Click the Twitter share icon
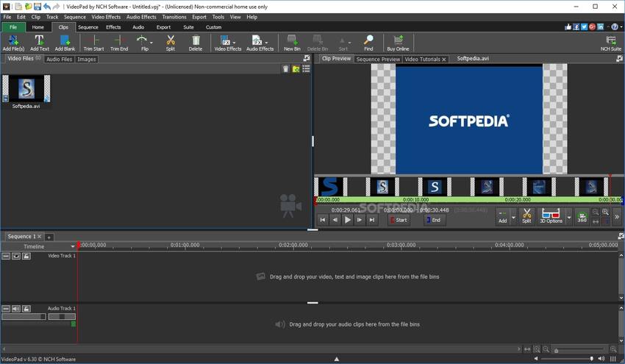625x364 pixels. [584, 26]
